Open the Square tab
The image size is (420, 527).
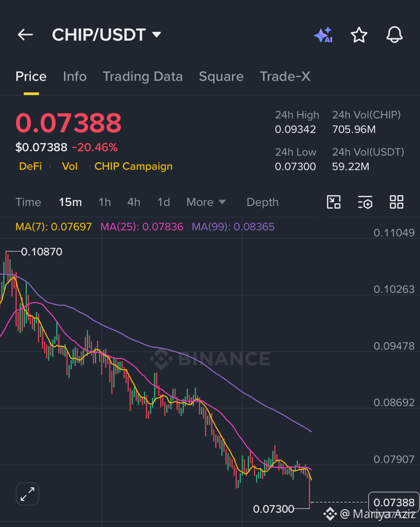pyautogui.click(x=221, y=77)
